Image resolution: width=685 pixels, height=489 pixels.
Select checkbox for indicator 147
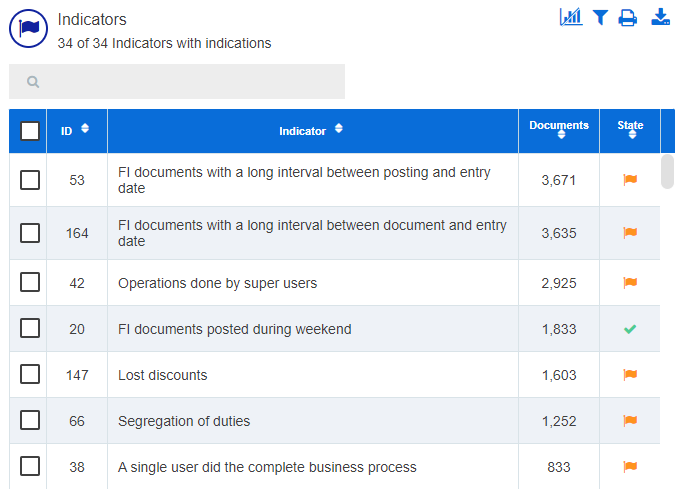pos(30,374)
